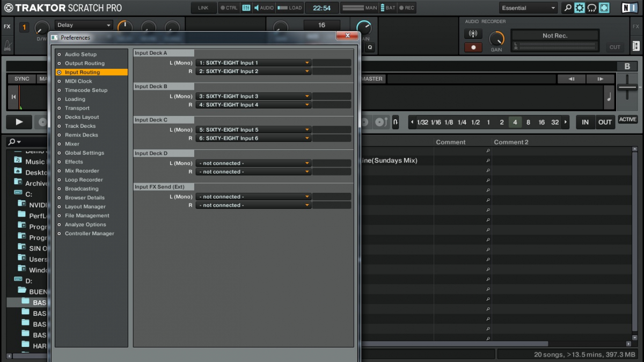Toggle loop ACTIVE button
Screen dimensions: 644x362
pyautogui.click(x=628, y=120)
